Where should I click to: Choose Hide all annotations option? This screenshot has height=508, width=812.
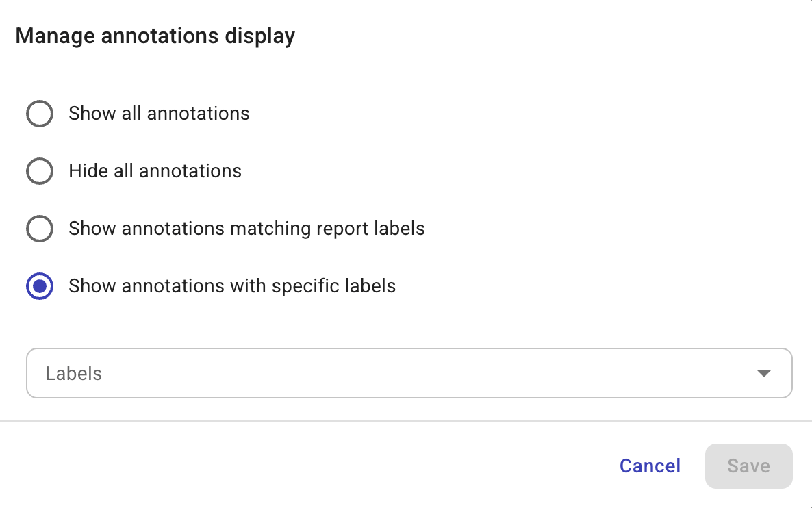tap(40, 171)
